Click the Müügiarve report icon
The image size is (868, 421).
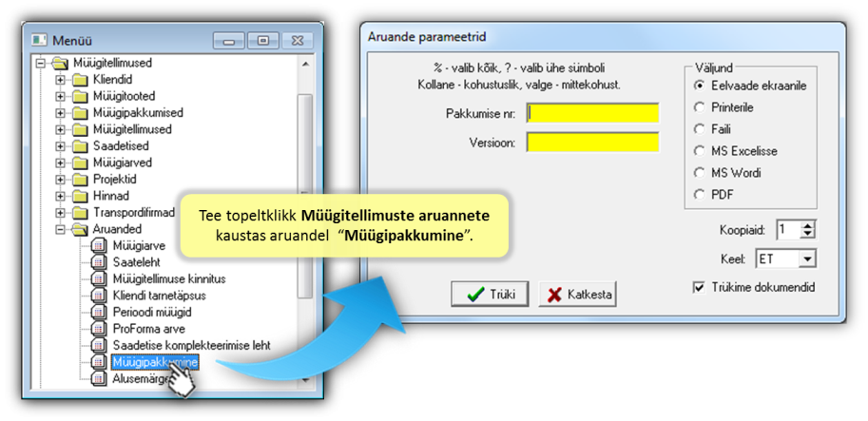point(99,246)
